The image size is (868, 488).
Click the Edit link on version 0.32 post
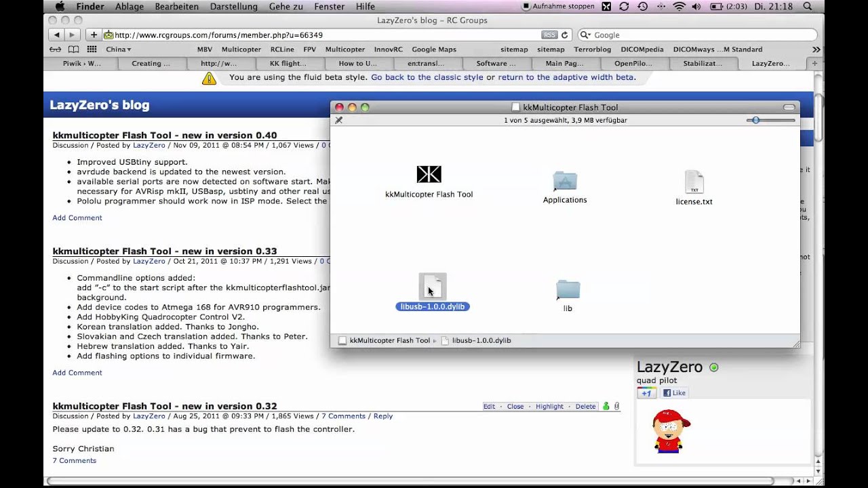tap(489, 407)
